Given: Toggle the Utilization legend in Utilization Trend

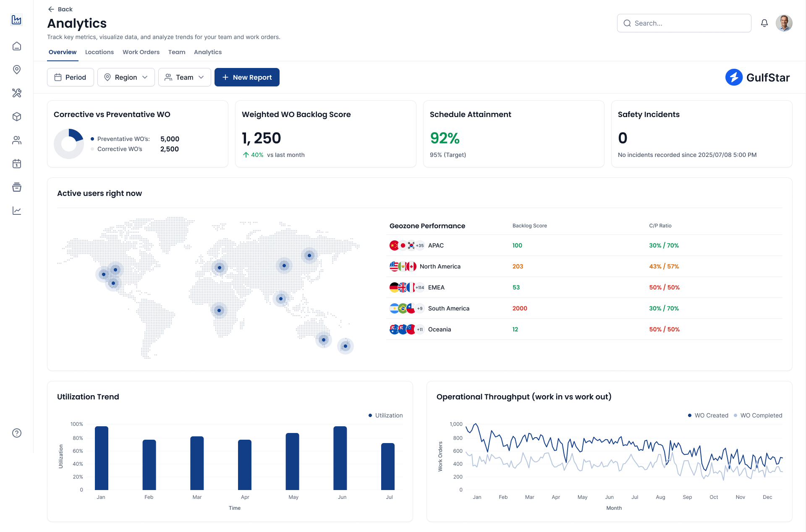Looking at the screenshot, I should point(385,415).
